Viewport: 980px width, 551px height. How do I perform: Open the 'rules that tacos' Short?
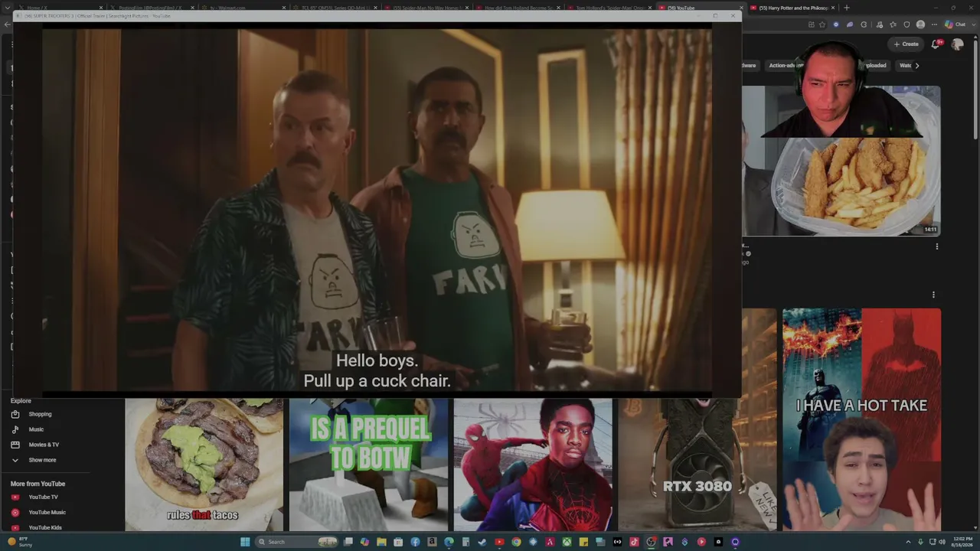pos(204,465)
